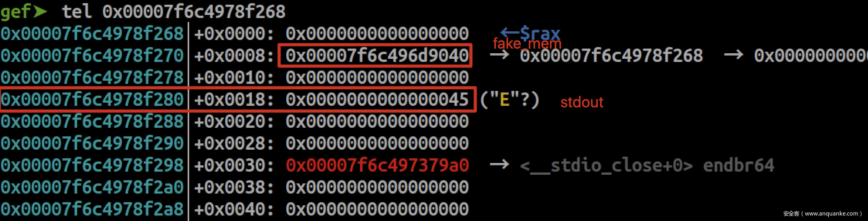Click value 0x0000000000000045 at offset +0x0018
This screenshot has height=221, width=868.
tap(377, 99)
